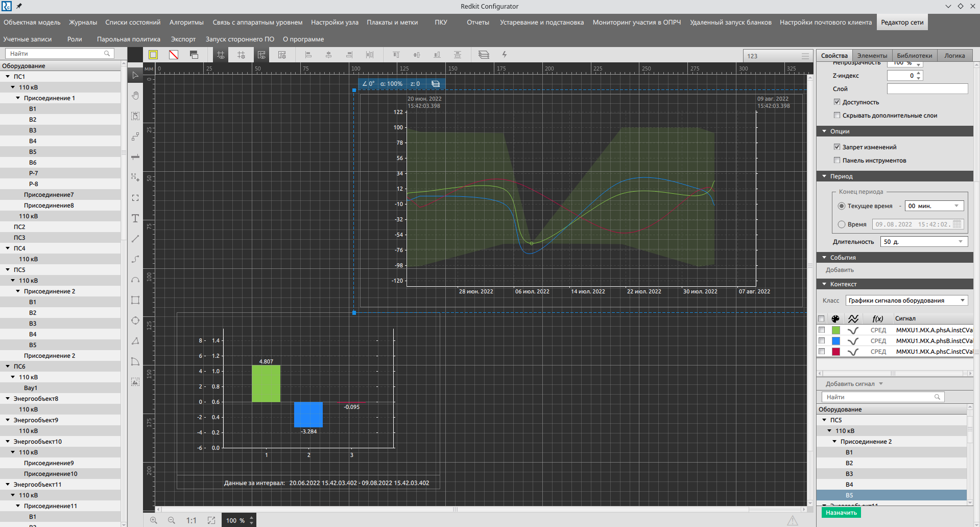Open the Layers toolbar icon
Screen dimensions: 980x527
(x=484, y=55)
